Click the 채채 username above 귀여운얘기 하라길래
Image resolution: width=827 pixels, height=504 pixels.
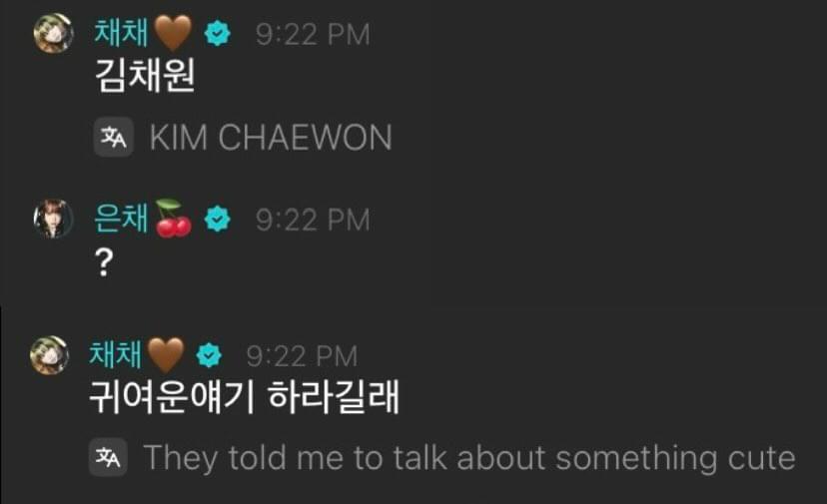(116, 354)
